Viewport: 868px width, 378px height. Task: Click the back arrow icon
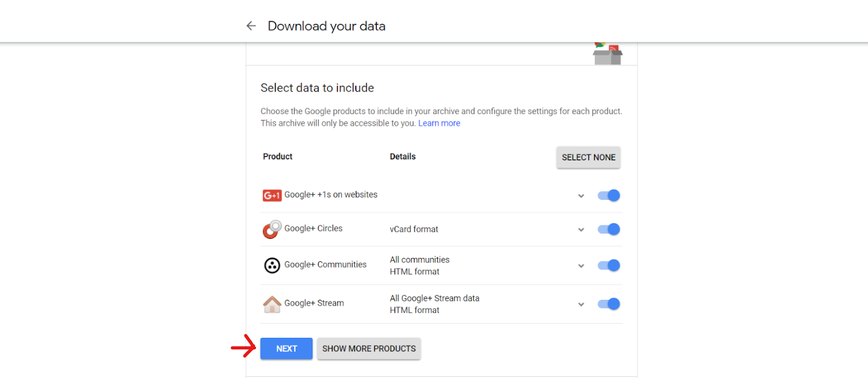[x=251, y=26]
